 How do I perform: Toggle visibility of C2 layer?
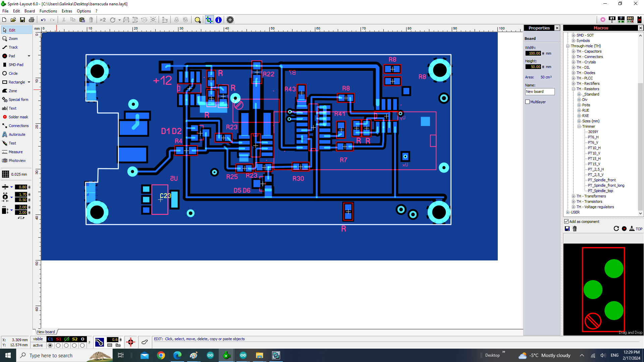[67, 339]
